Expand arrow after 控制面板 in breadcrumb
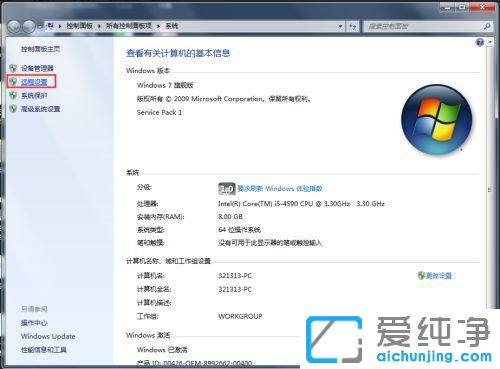 click(x=99, y=26)
